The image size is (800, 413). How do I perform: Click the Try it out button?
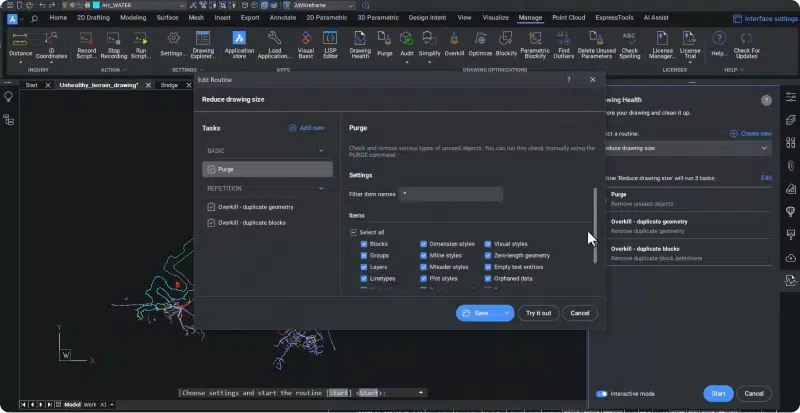point(538,313)
